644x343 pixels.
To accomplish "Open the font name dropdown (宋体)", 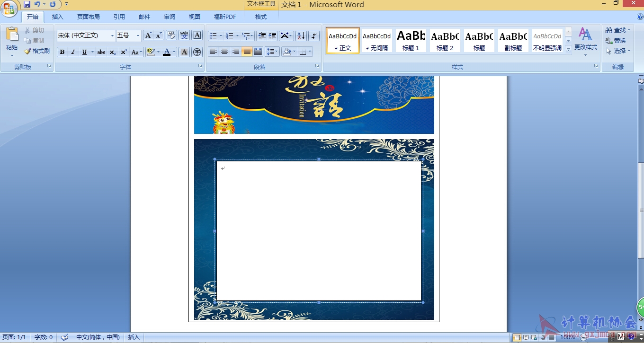I will tap(112, 35).
